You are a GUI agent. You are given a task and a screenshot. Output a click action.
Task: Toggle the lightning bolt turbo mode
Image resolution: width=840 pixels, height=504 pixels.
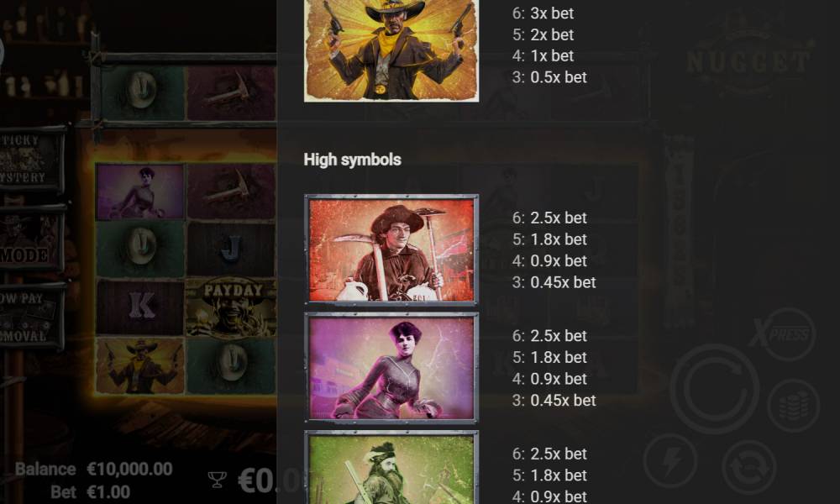(x=670, y=460)
